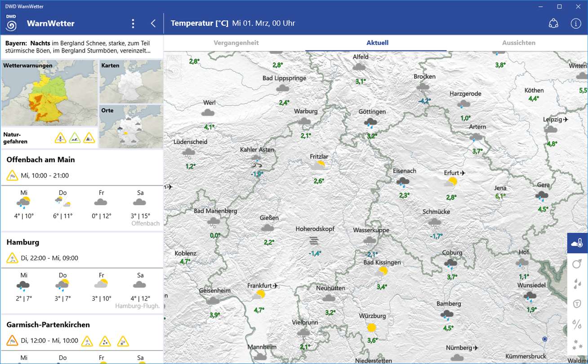Click Bad Kissingen weather icon

[x=381, y=272]
